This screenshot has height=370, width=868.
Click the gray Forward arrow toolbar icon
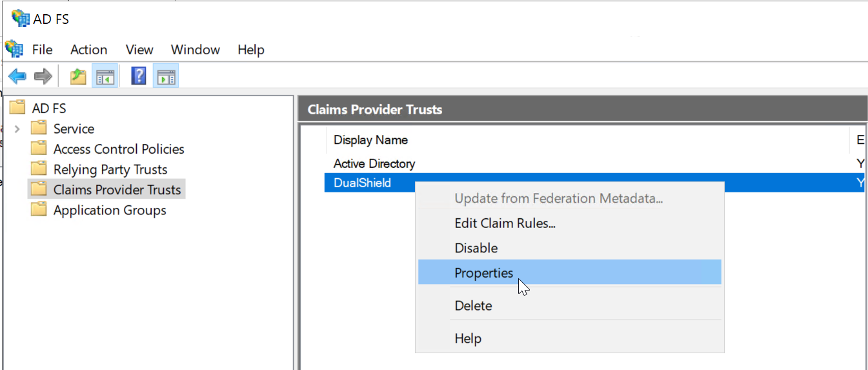pyautogui.click(x=43, y=77)
